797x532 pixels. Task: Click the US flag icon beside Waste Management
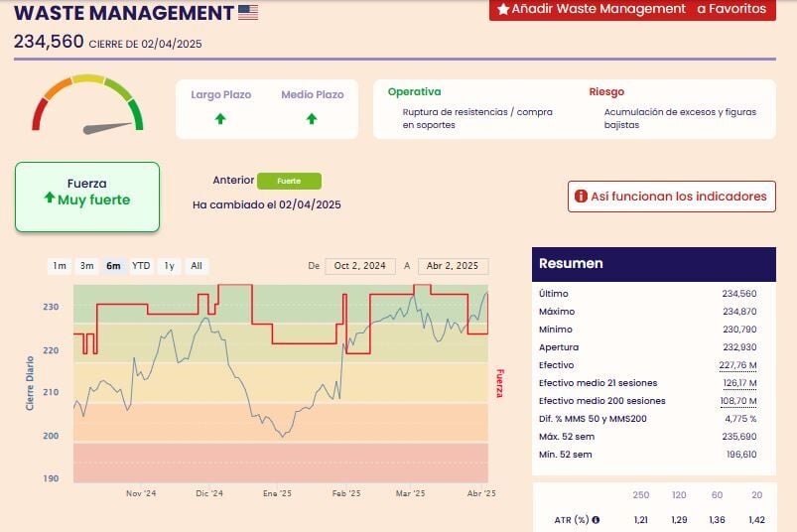[x=248, y=12]
